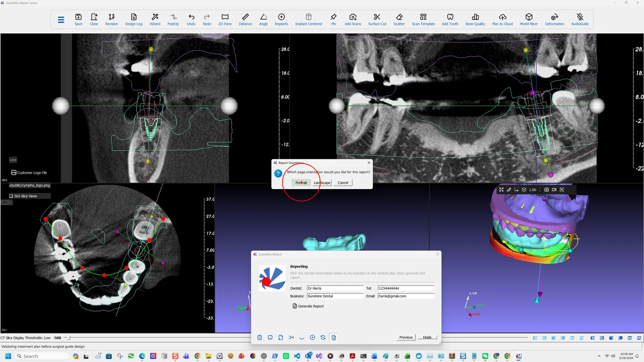Switch to 2D Pano view
Image resolution: width=644 pixels, height=362 pixels.
[x=225, y=19]
